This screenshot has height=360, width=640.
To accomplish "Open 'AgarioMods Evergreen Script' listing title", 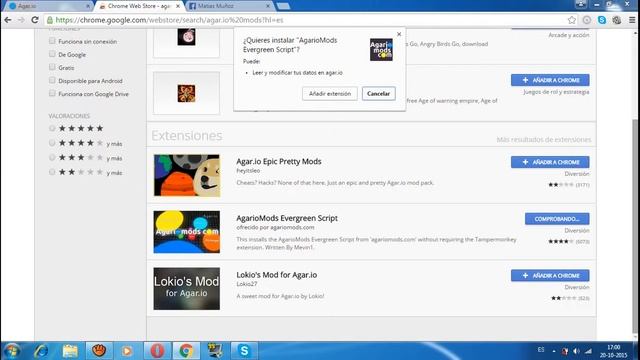I will (x=287, y=218).
